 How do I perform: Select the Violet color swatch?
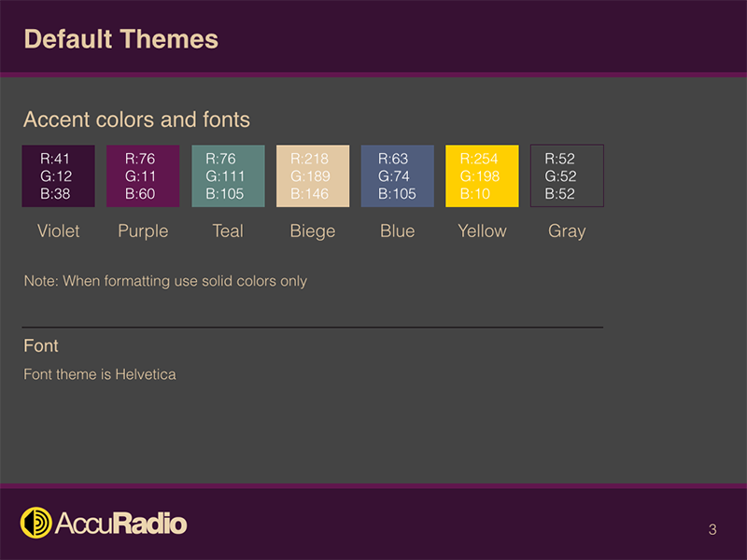58,175
